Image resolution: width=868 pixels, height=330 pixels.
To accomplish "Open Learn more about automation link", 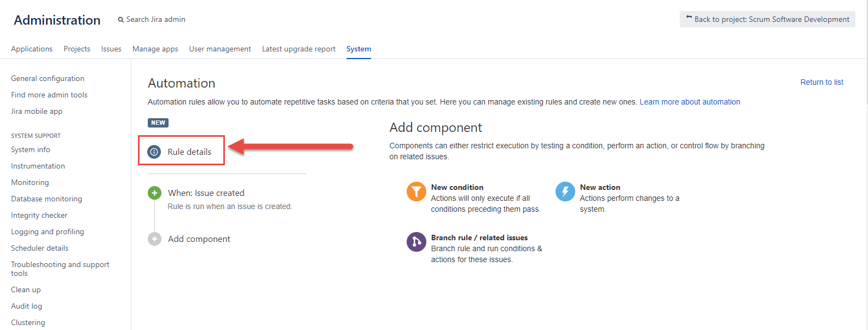I will click(x=690, y=102).
